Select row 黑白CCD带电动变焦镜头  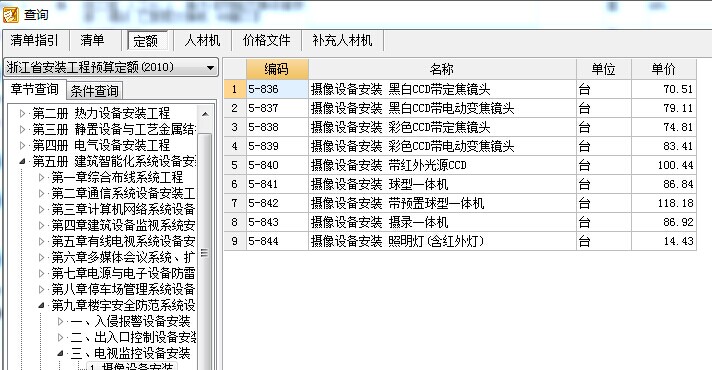coord(460,108)
